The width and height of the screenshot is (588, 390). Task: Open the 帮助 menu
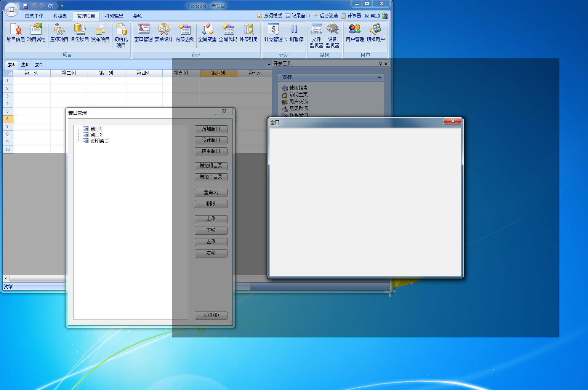372,16
